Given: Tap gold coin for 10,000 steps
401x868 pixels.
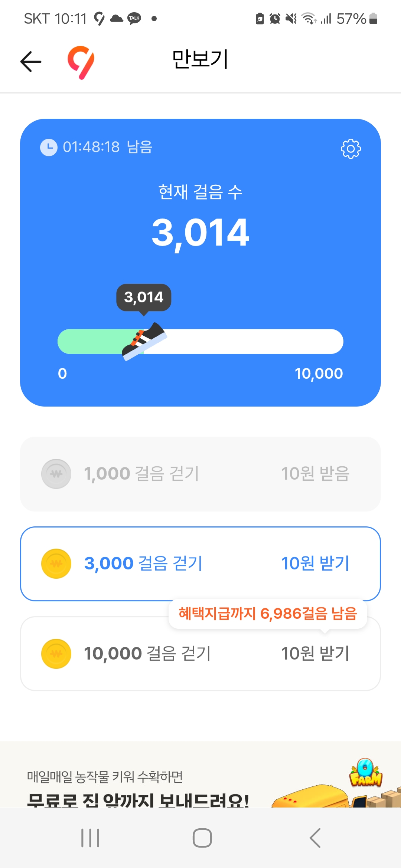Looking at the screenshot, I should pos(56,654).
